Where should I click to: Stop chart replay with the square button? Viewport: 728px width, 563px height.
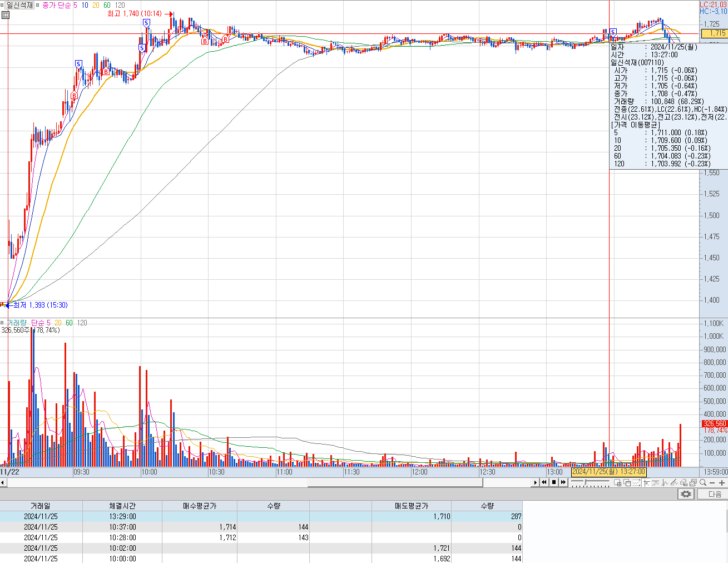coord(554,482)
